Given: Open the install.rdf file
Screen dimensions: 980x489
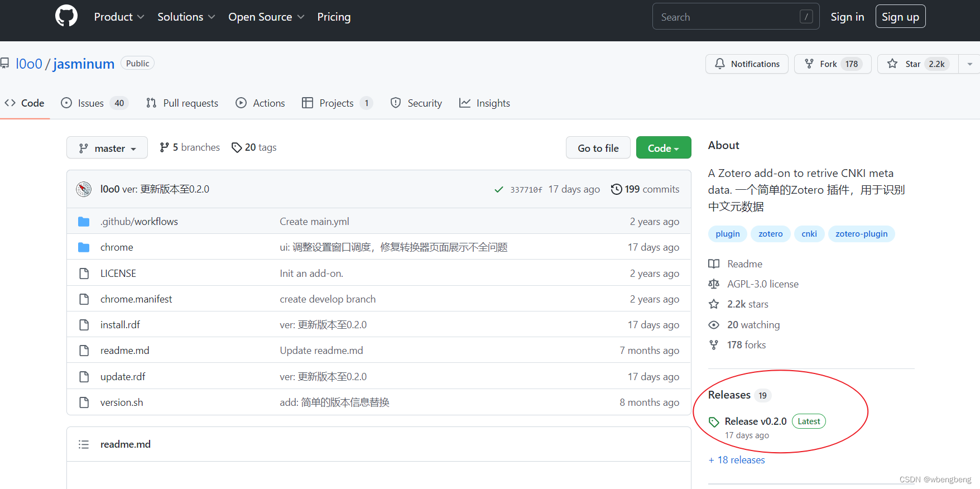Looking at the screenshot, I should [120, 325].
